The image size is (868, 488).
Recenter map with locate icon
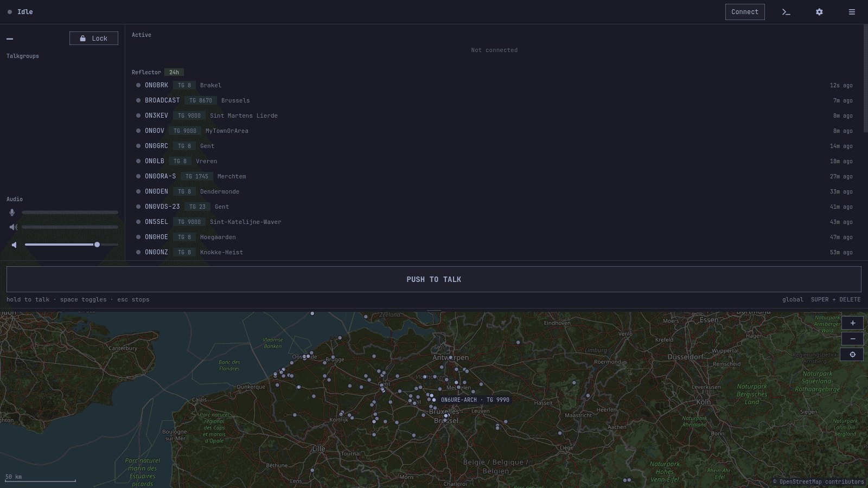coord(852,355)
